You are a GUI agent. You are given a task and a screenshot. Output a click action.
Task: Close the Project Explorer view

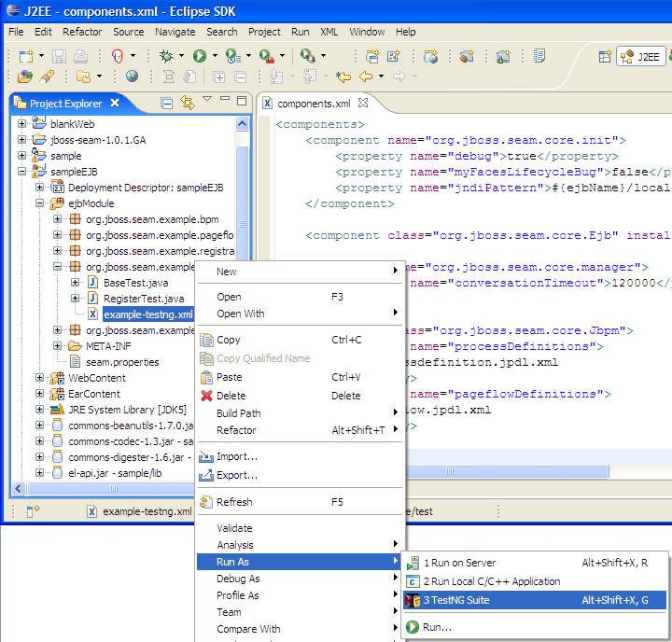coord(115,103)
